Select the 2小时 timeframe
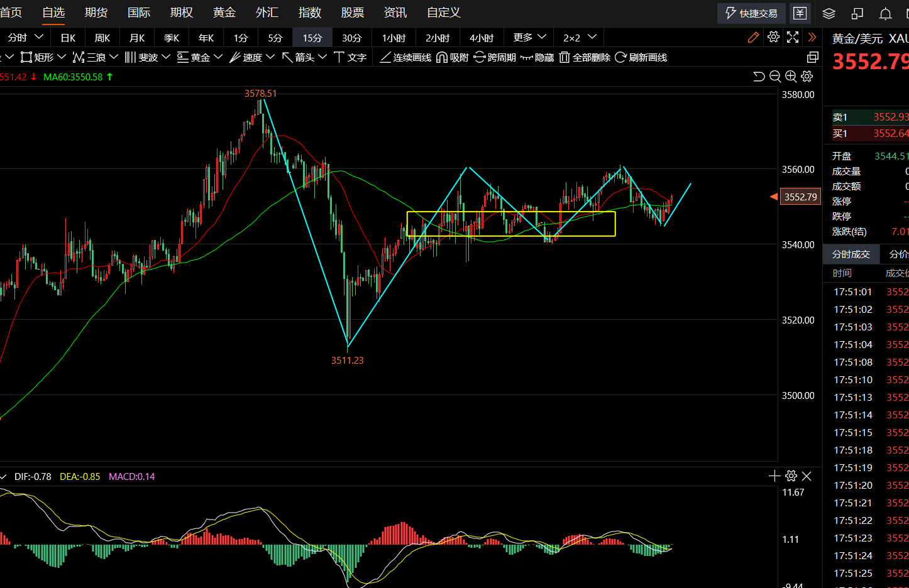The height and width of the screenshot is (588, 909). coord(438,38)
